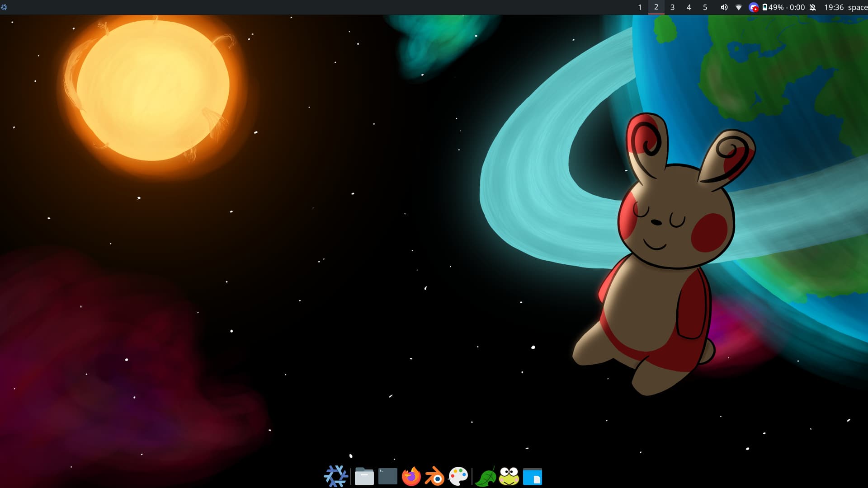Open the paint palette application
Viewport: 868px width, 488px height.
[x=458, y=476]
